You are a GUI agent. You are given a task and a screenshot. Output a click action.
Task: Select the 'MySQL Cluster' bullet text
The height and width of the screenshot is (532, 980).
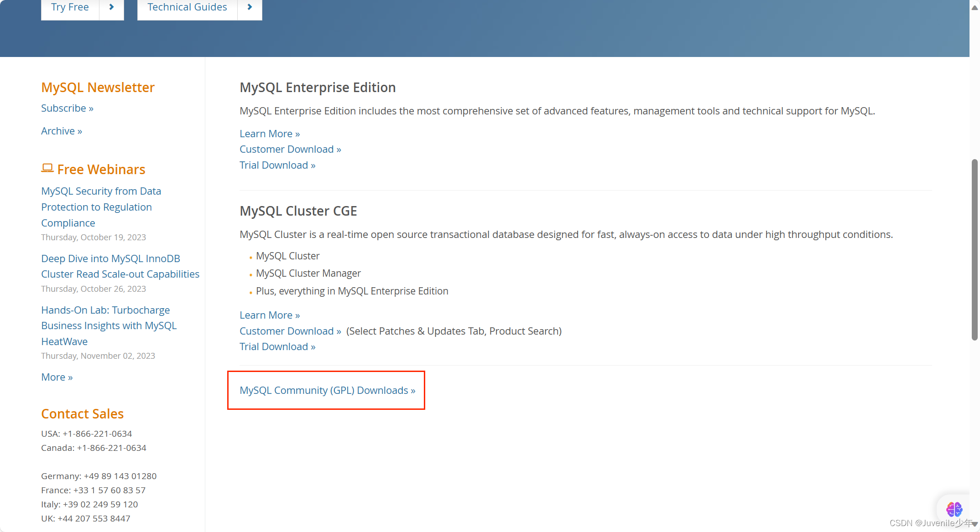(287, 256)
